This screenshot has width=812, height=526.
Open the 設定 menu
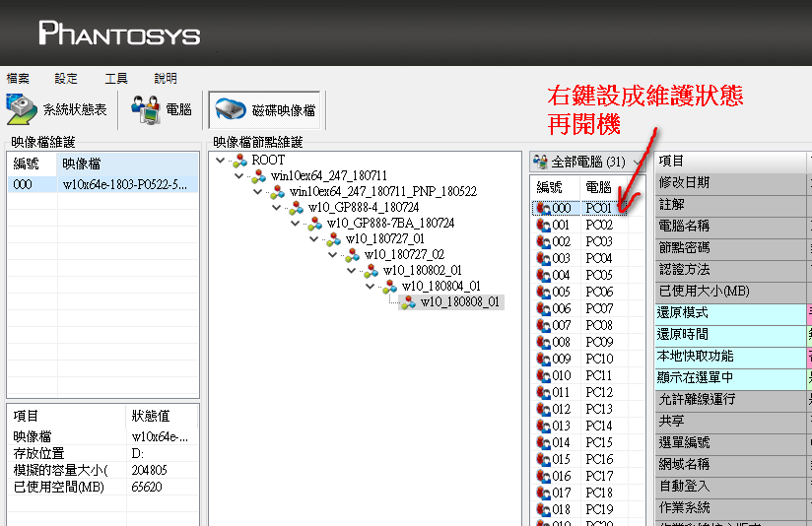(66, 78)
